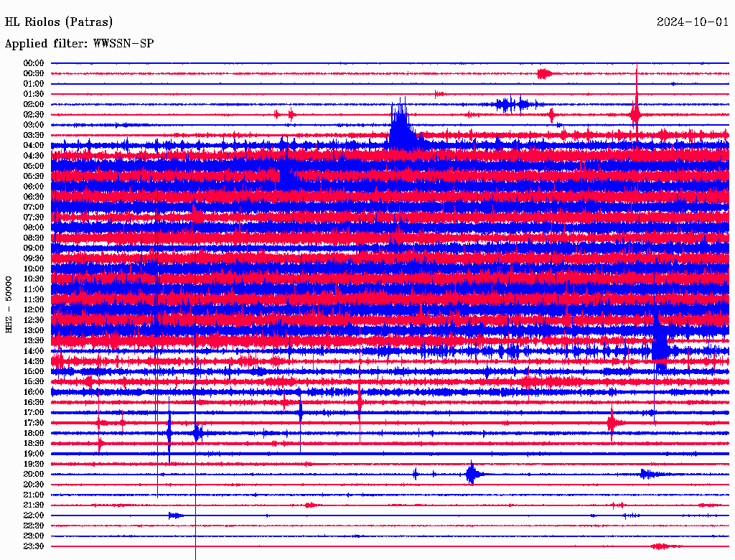Click the 14:00 time label
This screenshot has width=735, height=560.
tap(34, 351)
